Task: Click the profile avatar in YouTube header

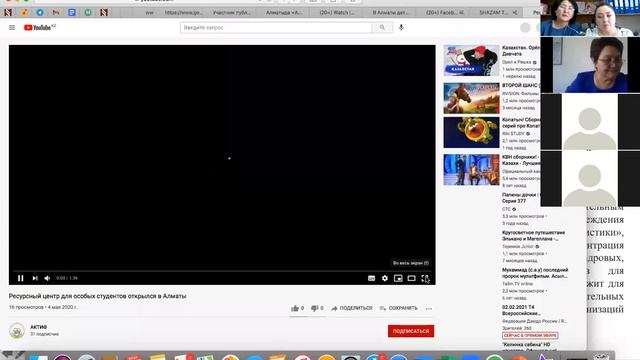Action: 525,27
